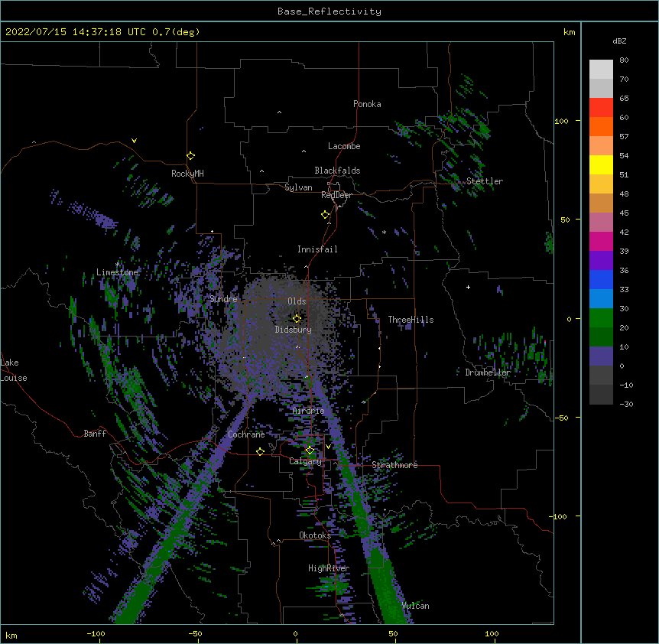Click the Airdrie city label

click(x=309, y=411)
